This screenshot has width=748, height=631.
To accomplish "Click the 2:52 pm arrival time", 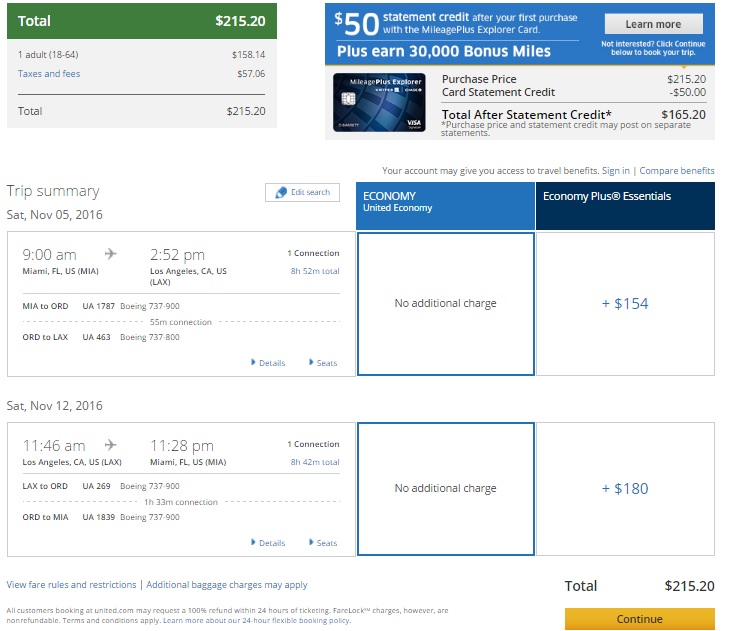I will (x=177, y=255).
